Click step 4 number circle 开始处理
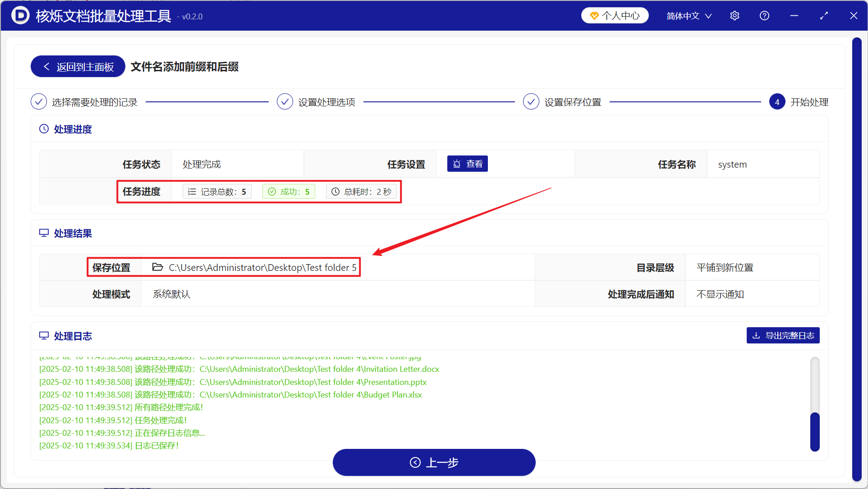The image size is (868, 489). (x=777, y=102)
